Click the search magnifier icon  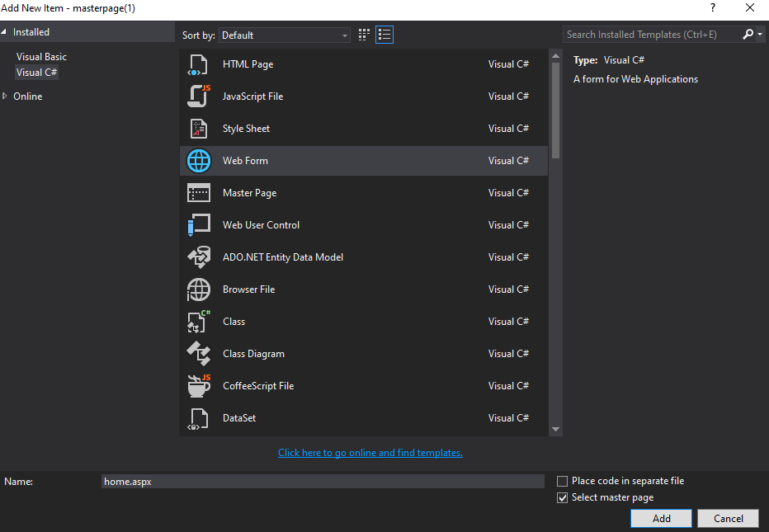click(x=748, y=35)
